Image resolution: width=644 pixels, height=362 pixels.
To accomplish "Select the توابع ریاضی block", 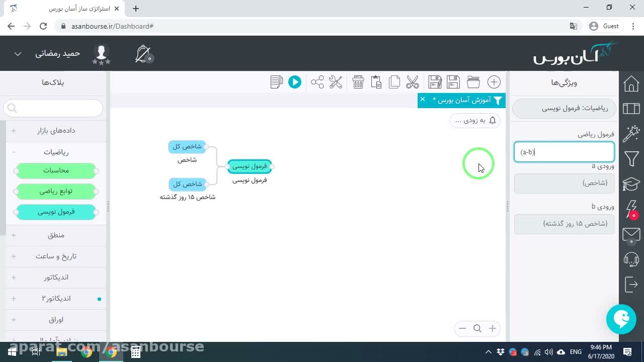I will point(56,191).
